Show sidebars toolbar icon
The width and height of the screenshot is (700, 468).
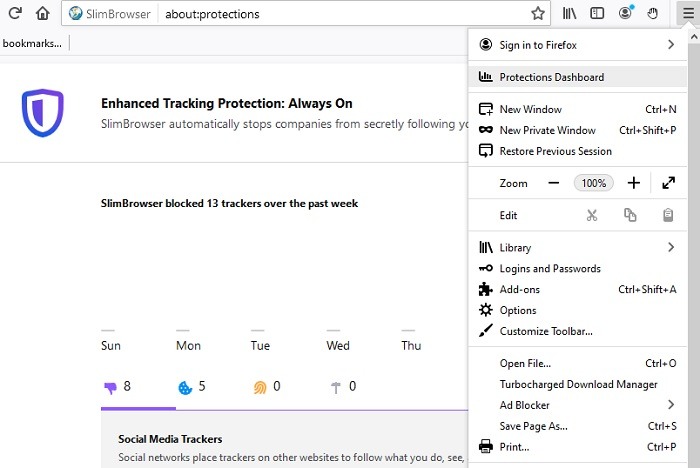(597, 13)
